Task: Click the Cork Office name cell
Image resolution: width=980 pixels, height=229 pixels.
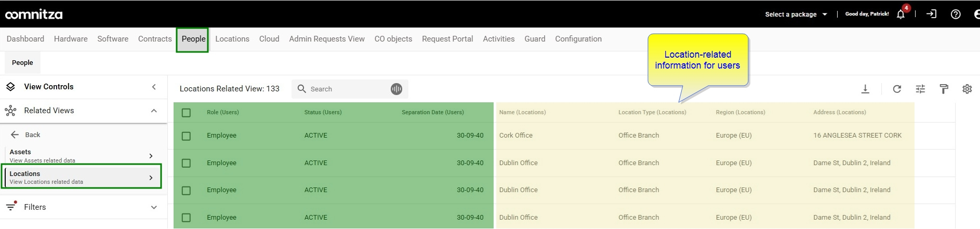Action: click(x=516, y=136)
